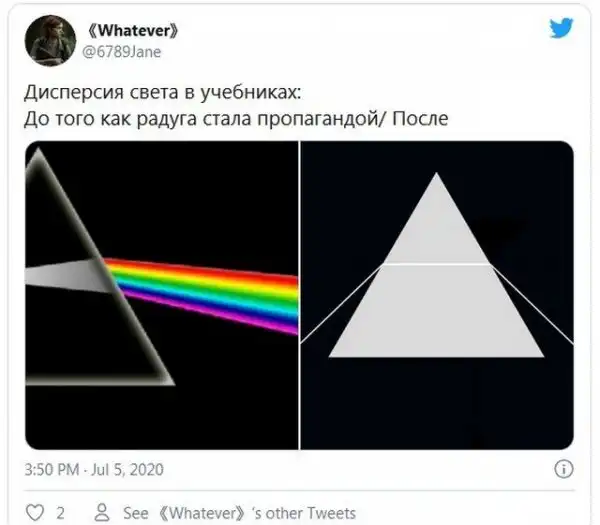Screen dimensions: 600x525
Task: Click the like count number 2
Action: [x=60, y=513]
